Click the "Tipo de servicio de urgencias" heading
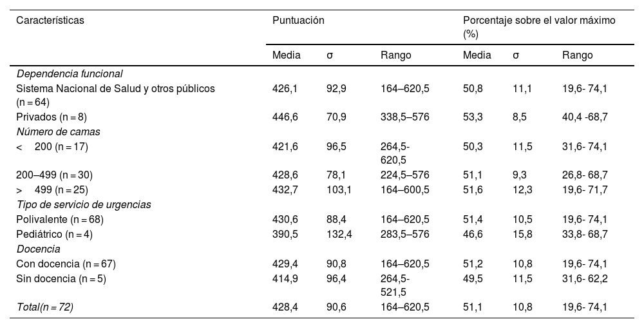 click(x=84, y=205)
